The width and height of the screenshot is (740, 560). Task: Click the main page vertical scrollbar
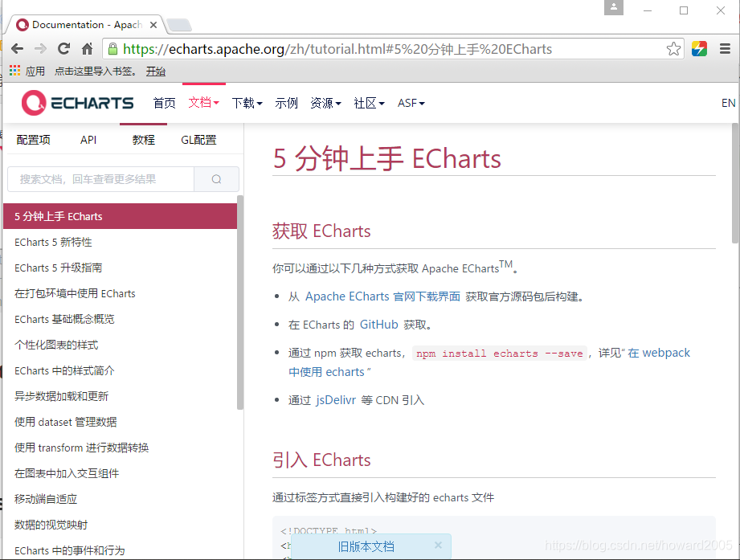click(735, 183)
